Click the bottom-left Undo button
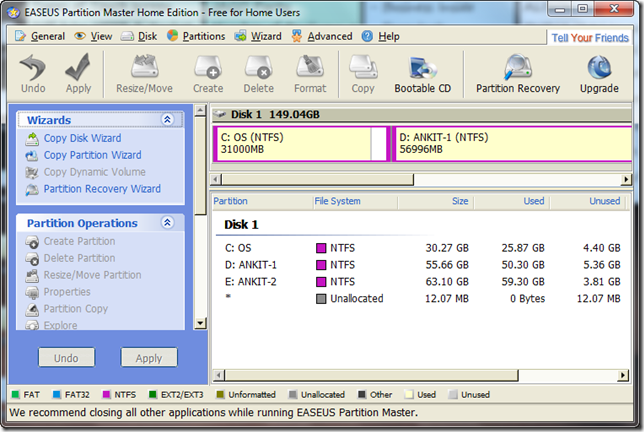644x432 pixels. 67,358
